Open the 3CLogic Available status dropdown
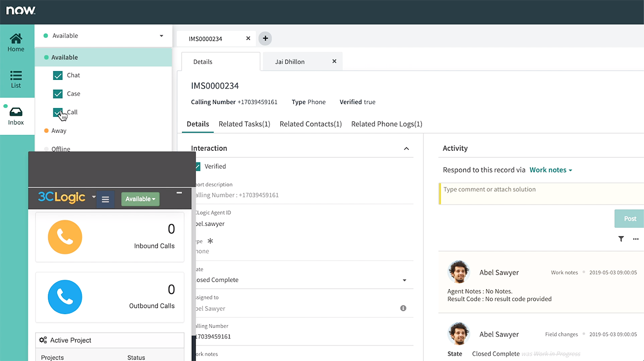 click(x=140, y=199)
